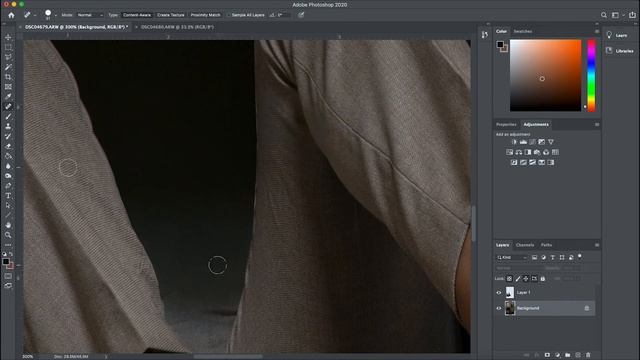The image size is (640, 360).
Task: Switch to the Properties tab
Action: click(x=506, y=124)
